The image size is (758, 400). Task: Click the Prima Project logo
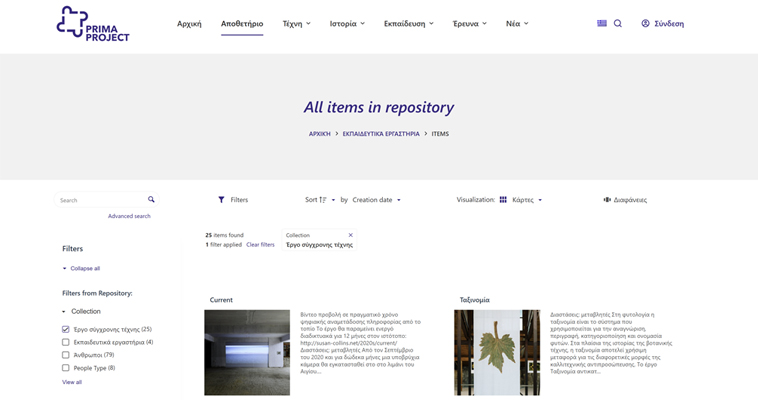(x=93, y=24)
